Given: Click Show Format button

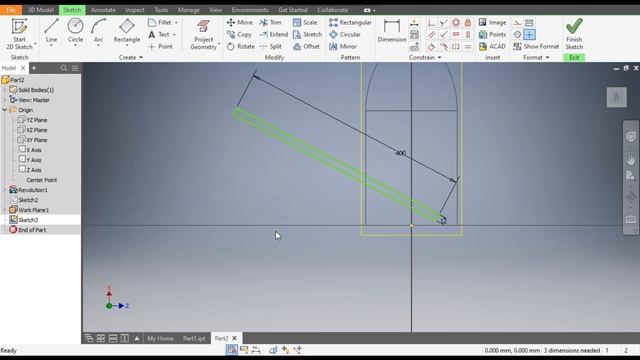Looking at the screenshot, I should [536, 47].
